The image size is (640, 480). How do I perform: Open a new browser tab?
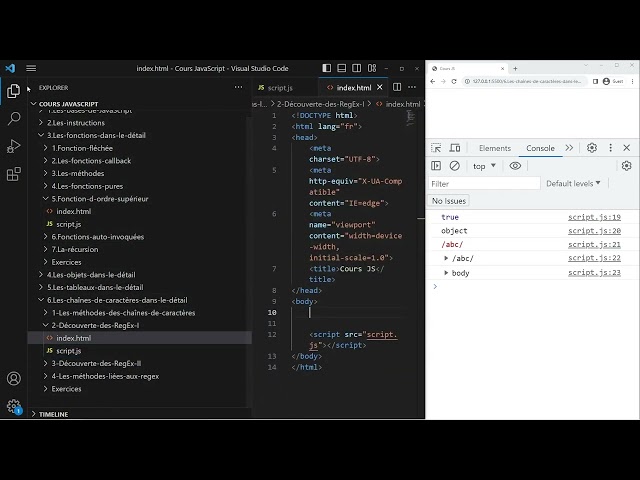(515, 69)
